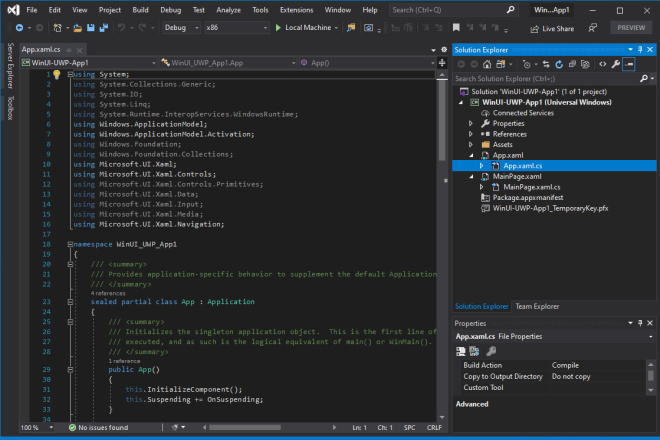660x440 pixels.
Task: Click the View Code icon in Solution Explorer
Action: coord(603,64)
